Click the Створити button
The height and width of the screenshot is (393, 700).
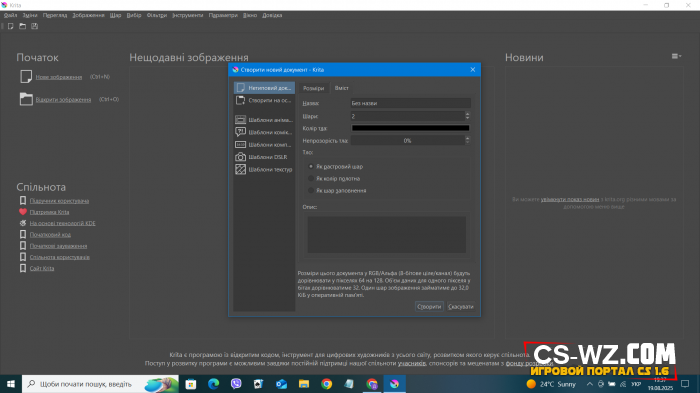(429, 307)
